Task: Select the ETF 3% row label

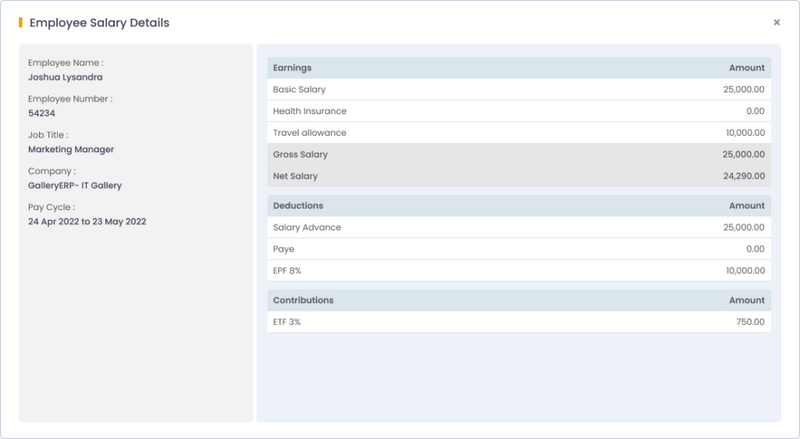Action: [288, 322]
